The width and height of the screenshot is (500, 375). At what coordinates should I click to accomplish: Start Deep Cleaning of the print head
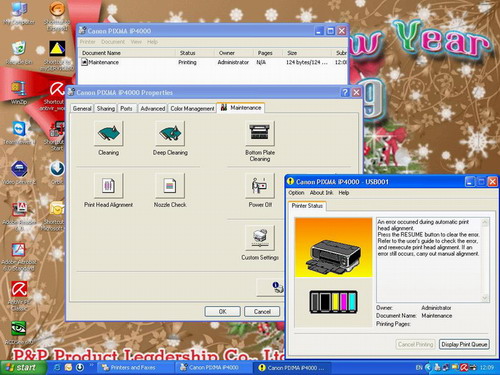click(x=170, y=134)
